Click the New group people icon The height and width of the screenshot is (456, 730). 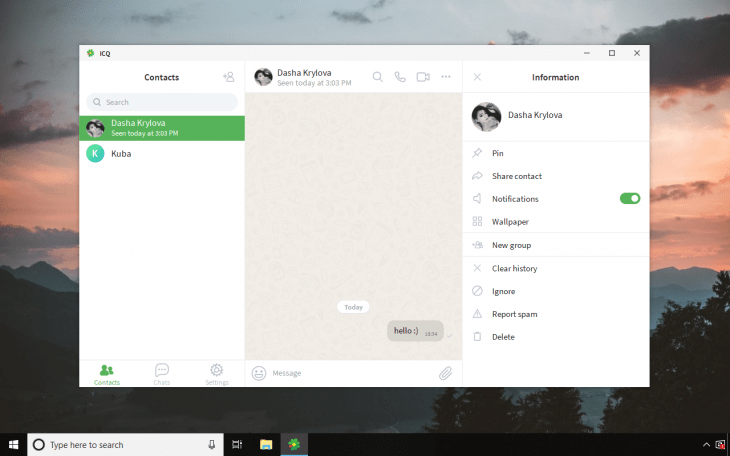coord(477,245)
